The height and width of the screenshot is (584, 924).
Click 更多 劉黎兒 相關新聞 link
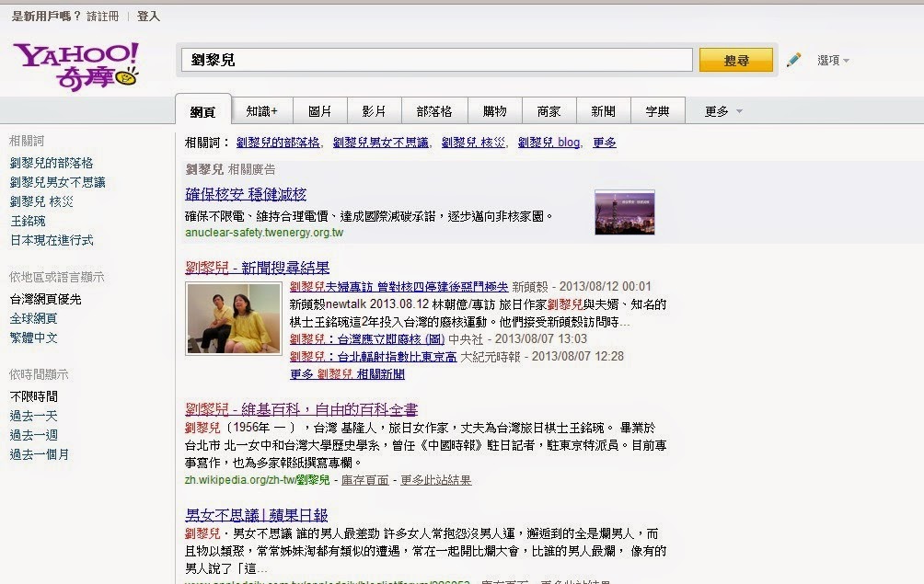coord(347,374)
